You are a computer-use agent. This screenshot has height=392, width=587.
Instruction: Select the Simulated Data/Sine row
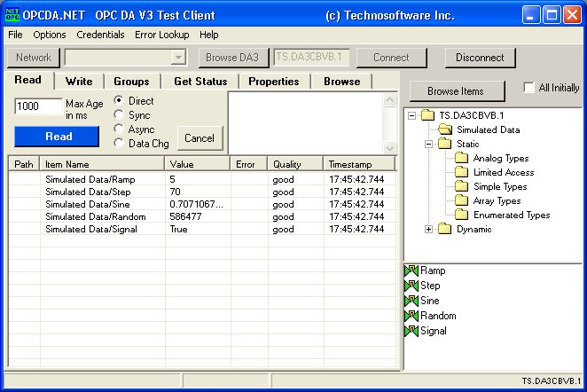coord(202,204)
